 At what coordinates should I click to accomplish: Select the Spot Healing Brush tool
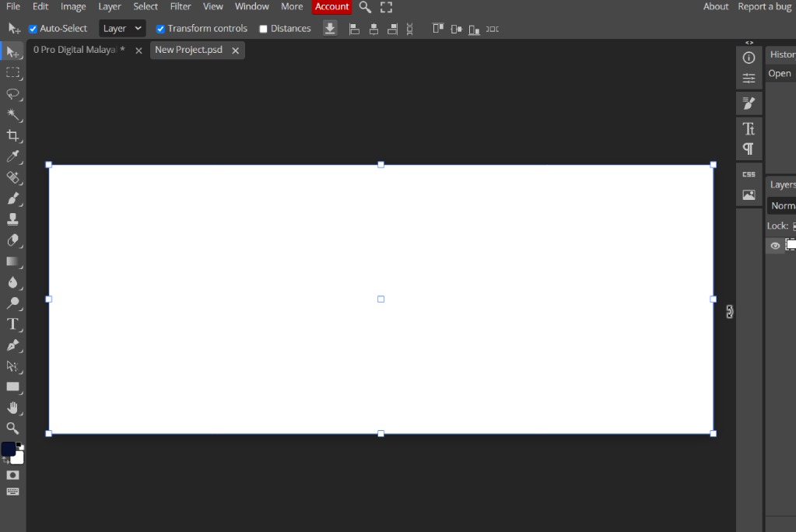point(12,177)
